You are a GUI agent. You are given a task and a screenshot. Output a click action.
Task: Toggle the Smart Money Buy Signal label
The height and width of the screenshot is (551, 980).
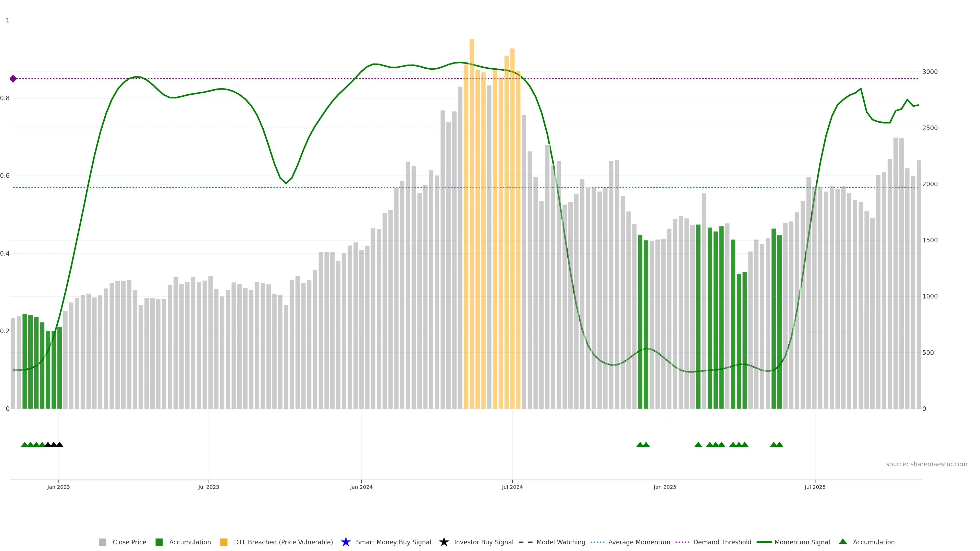393,542
